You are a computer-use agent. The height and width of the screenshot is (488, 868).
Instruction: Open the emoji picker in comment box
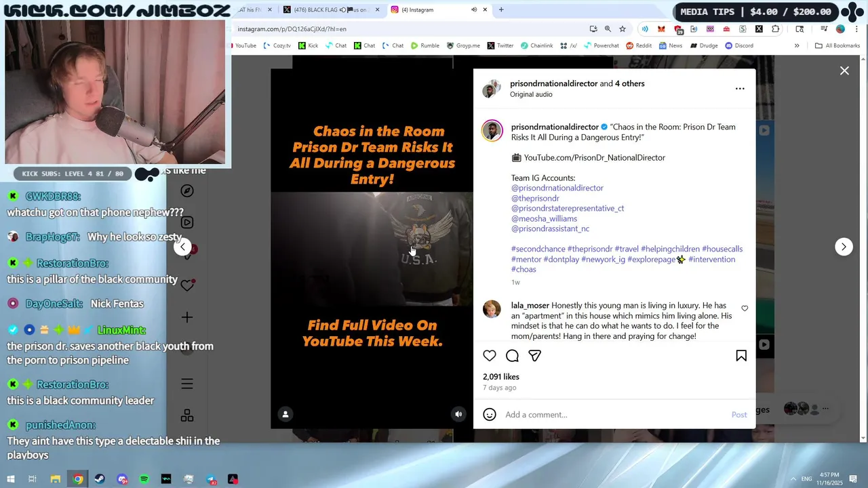[x=490, y=415]
